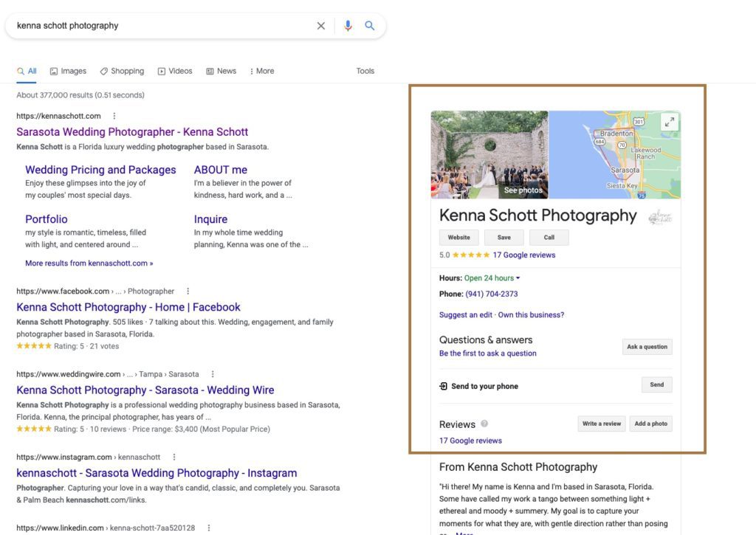Expand the map using the fullscreen arrows icon

point(670,122)
